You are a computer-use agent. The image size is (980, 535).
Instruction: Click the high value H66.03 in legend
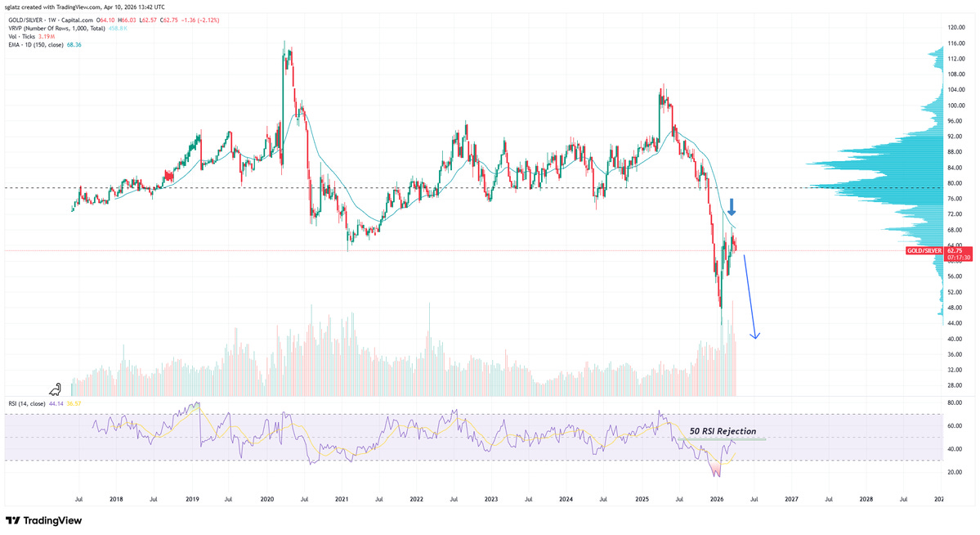(x=127, y=20)
